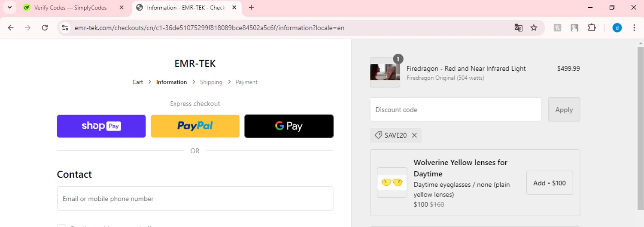
Task: Bookmark this page with the star icon
Action: pyautogui.click(x=534, y=28)
